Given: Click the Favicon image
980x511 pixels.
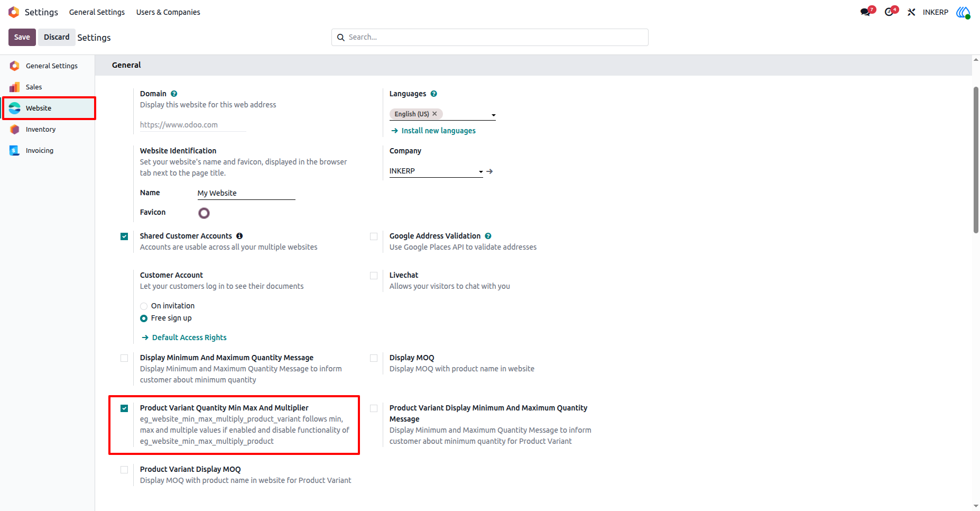Looking at the screenshot, I should click(204, 213).
